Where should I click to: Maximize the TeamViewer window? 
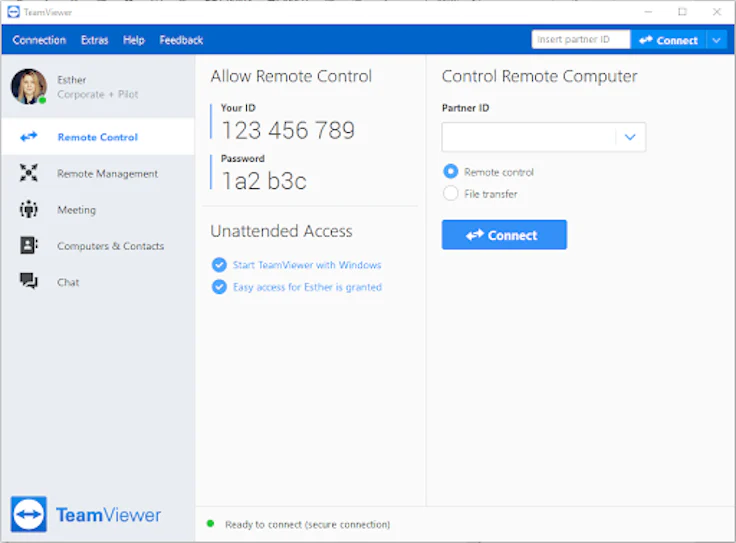pyautogui.click(x=682, y=12)
